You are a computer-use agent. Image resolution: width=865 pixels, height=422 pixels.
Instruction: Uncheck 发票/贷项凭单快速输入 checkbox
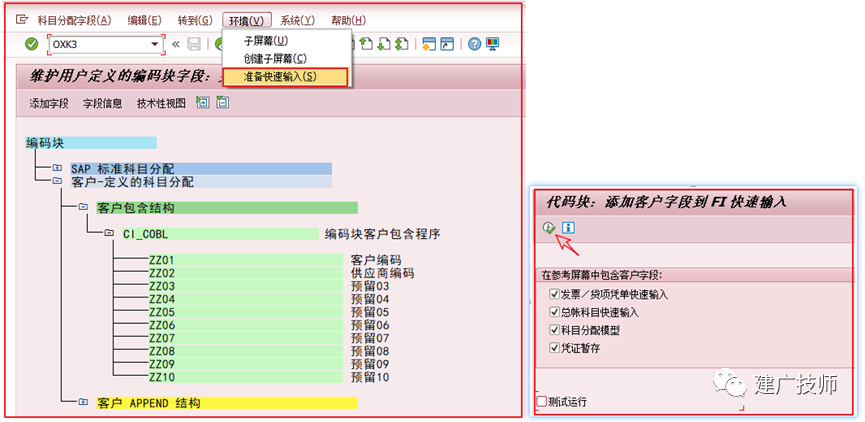click(555, 294)
